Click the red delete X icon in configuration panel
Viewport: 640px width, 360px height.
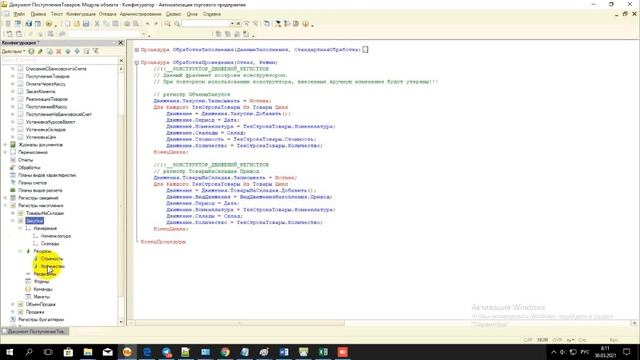tap(58, 51)
